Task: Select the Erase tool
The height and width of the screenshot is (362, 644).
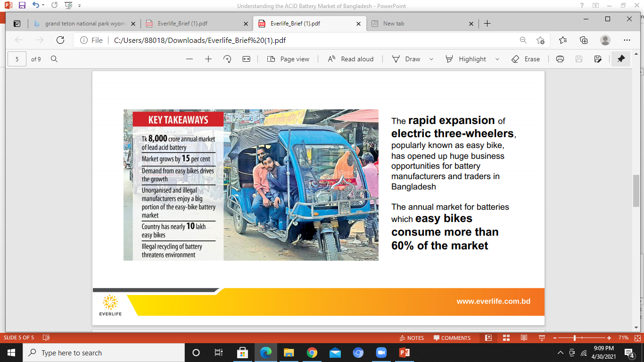Action: tap(526, 59)
